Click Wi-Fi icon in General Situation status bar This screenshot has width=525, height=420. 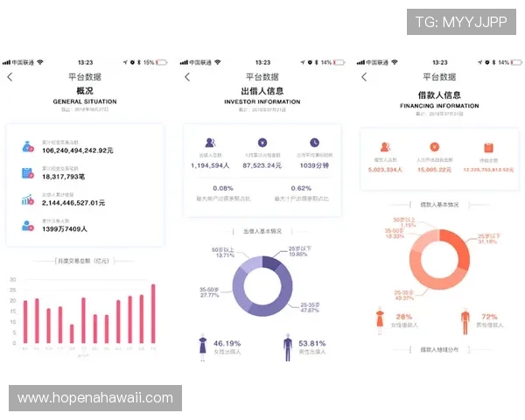[x=40, y=62]
